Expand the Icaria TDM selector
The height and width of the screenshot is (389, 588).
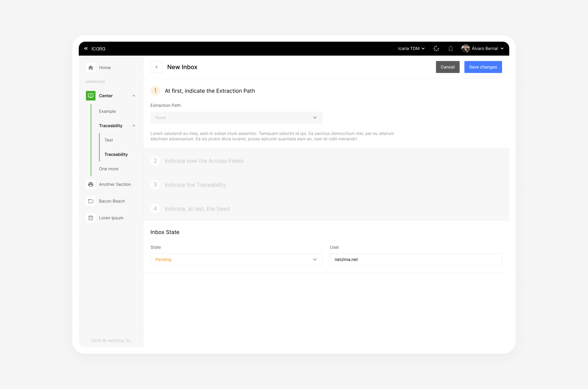(411, 48)
